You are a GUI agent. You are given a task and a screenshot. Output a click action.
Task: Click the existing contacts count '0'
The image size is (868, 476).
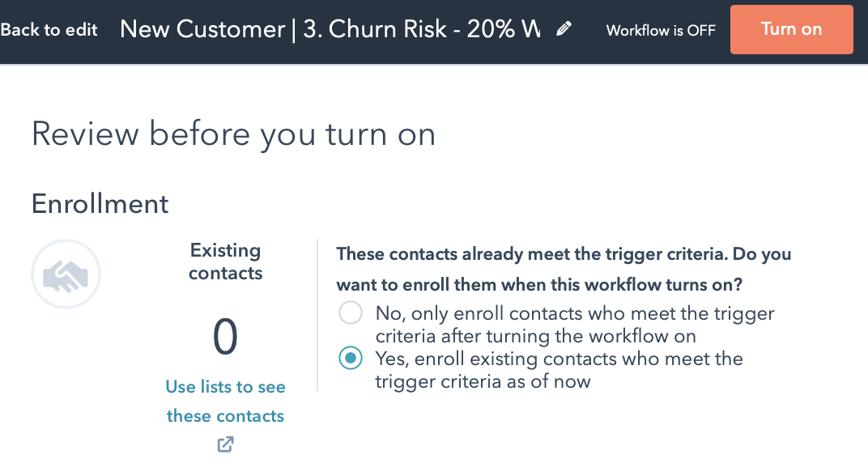click(x=225, y=337)
